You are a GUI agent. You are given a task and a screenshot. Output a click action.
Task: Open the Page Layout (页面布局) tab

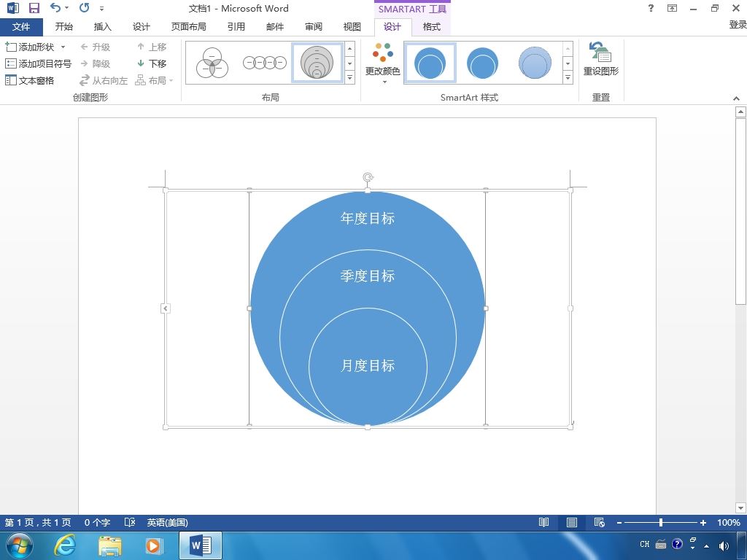pyautogui.click(x=189, y=27)
